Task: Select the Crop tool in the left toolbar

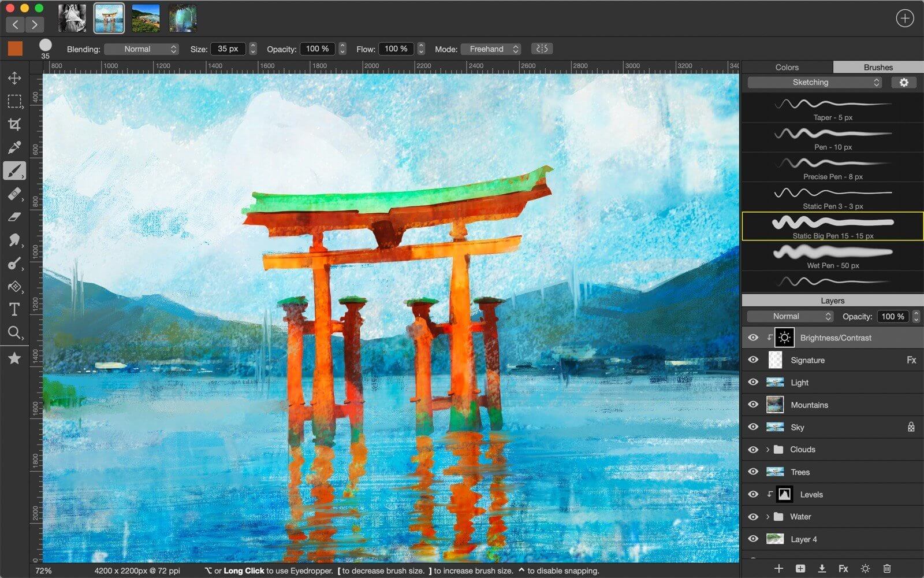Action: coord(14,124)
